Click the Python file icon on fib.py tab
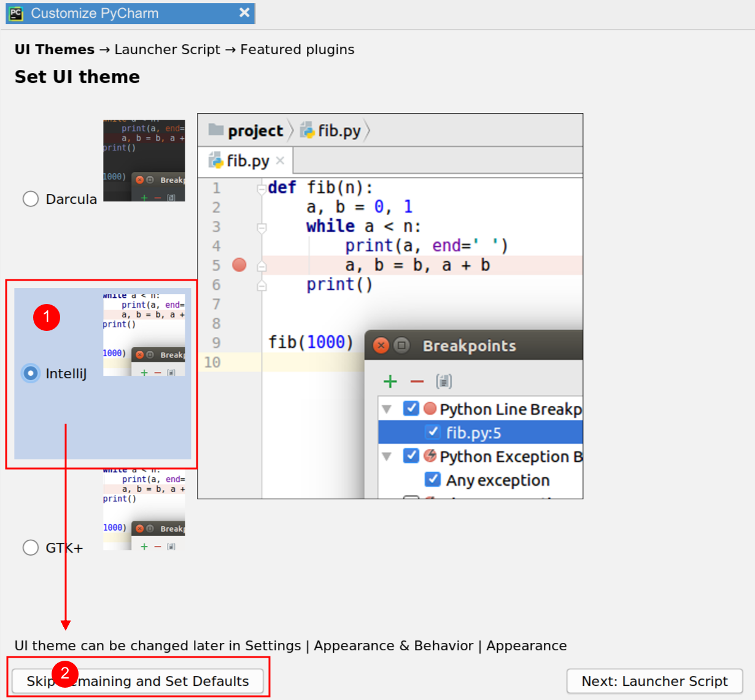The height and width of the screenshot is (700, 755). [x=216, y=160]
